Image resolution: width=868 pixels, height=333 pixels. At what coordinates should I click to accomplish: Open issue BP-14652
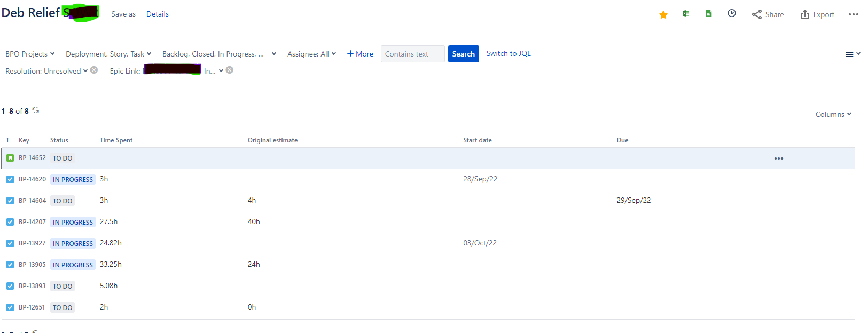[x=32, y=158]
